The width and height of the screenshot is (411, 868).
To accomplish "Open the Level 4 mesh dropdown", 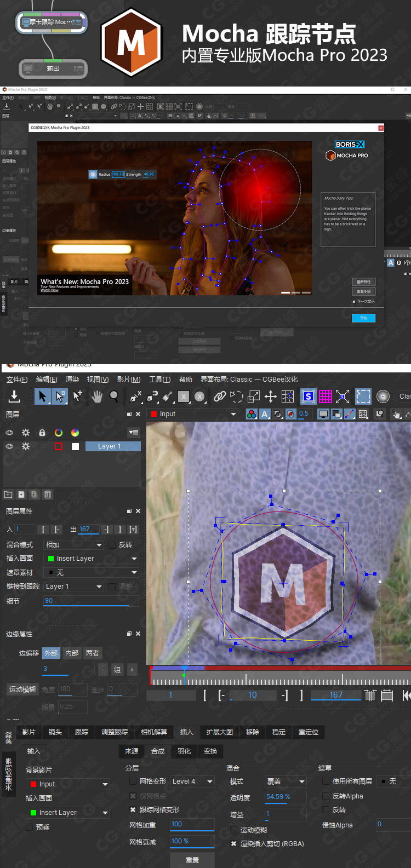I will click(x=192, y=781).
